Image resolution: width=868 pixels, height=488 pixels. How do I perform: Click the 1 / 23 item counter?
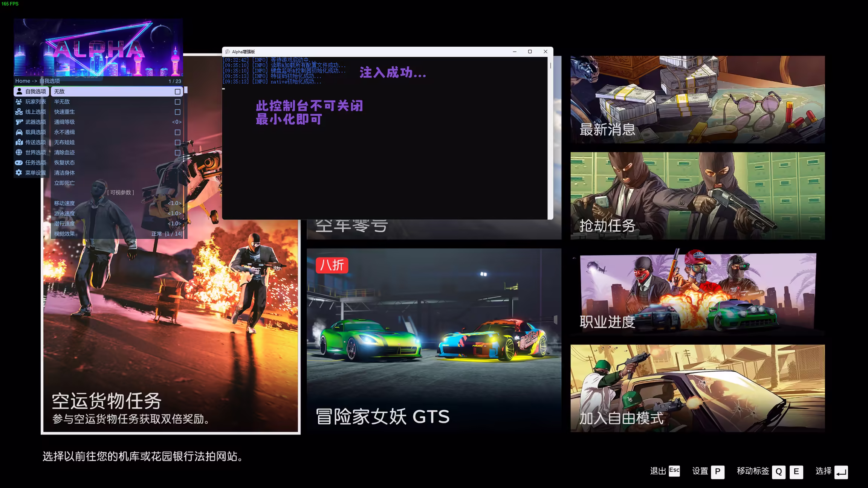(x=175, y=81)
